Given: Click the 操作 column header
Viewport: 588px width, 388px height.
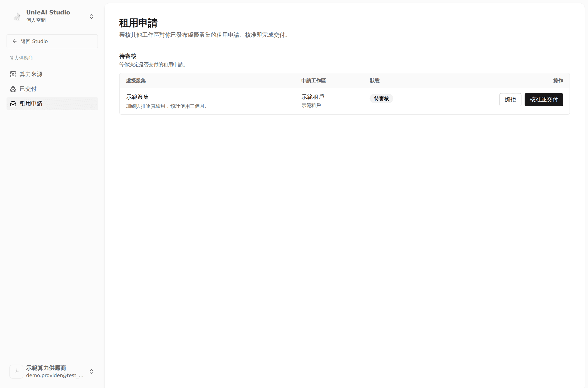Looking at the screenshot, I should click(558, 81).
